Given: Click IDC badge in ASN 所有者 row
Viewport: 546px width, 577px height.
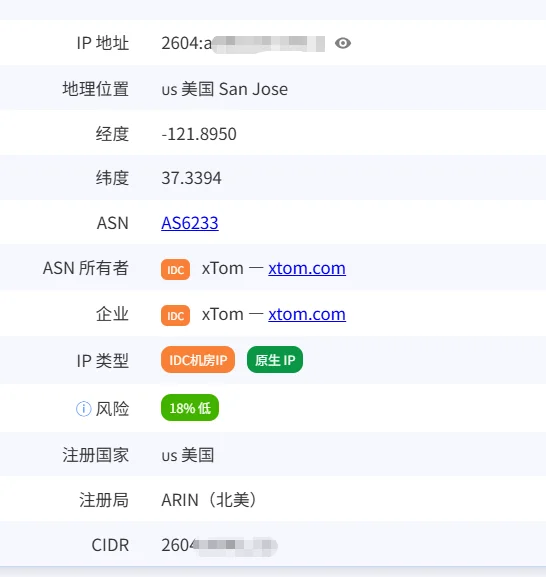Looking at the screenshot, I should 176,269.
